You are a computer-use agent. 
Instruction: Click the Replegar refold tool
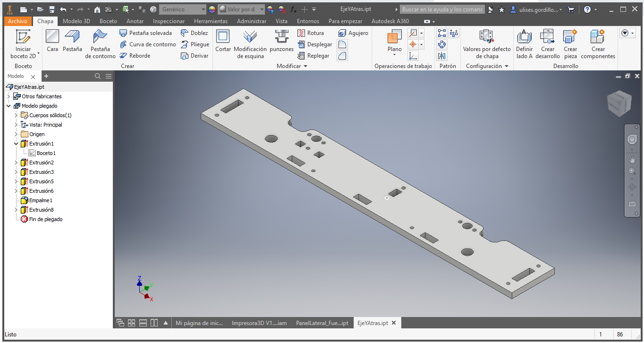pos(314,56)
